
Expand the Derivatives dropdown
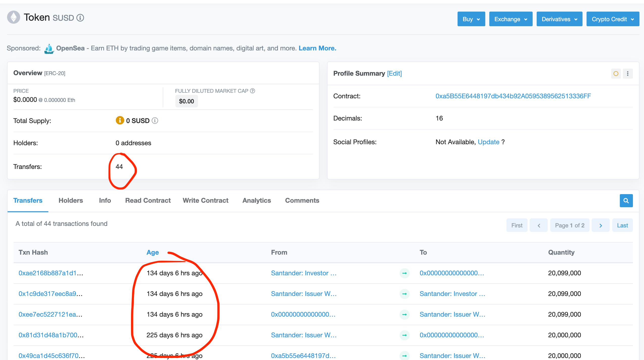tap(559, 19)
